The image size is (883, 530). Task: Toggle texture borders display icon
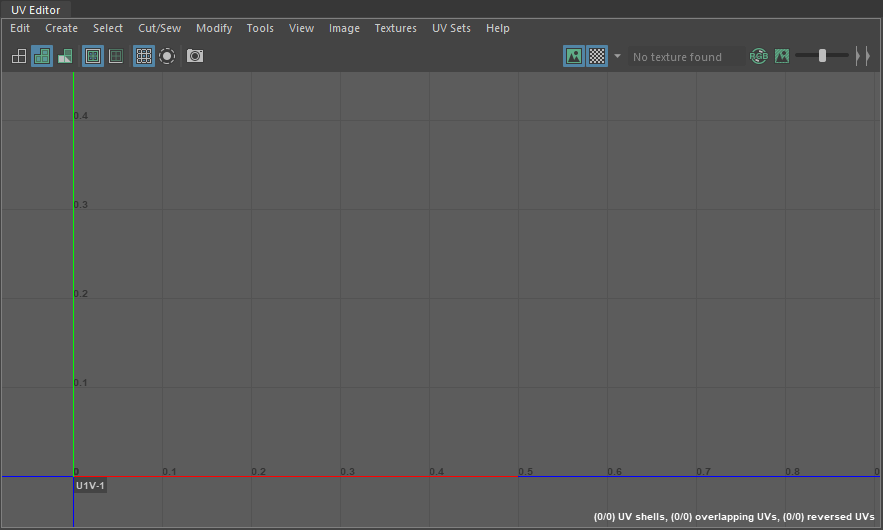click(93, 57)
